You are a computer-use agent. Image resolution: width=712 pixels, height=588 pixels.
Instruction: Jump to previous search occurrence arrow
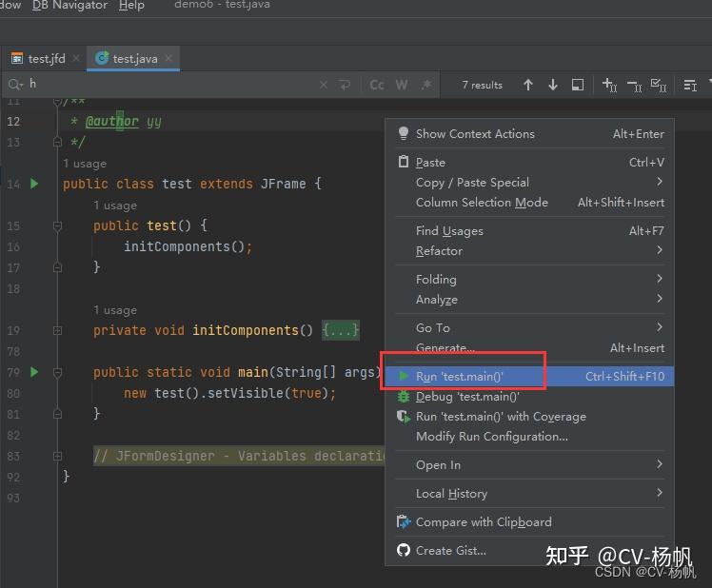click(x=527, y=85)
